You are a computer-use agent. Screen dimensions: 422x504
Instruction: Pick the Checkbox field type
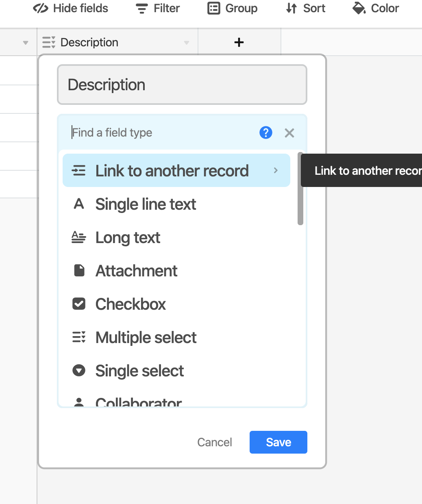tap(131, 304)
